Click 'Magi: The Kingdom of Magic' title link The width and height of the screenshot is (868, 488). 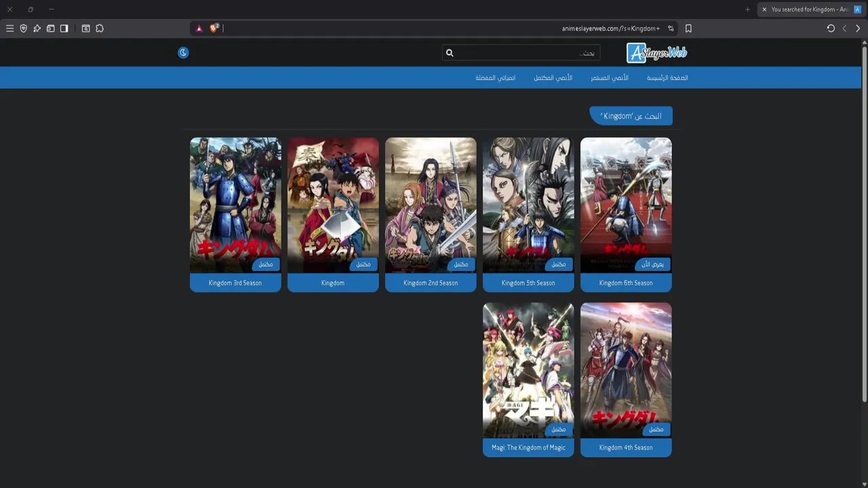point(528,448)
